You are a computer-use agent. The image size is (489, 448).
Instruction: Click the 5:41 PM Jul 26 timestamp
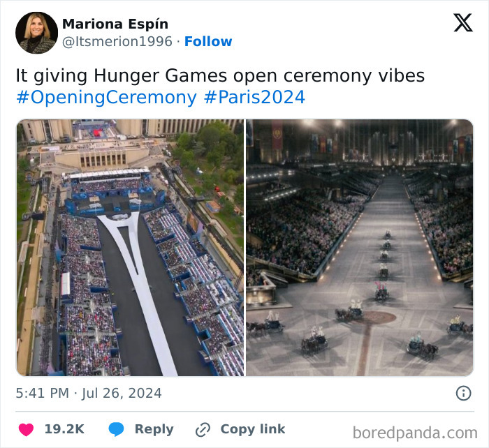(x=89, y=393)
